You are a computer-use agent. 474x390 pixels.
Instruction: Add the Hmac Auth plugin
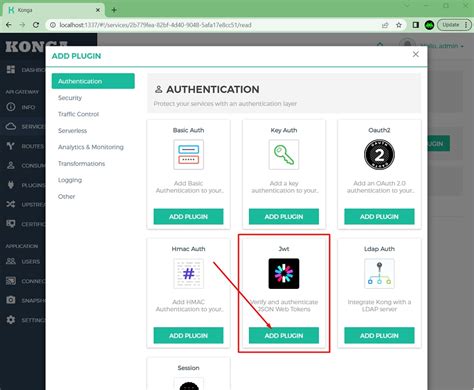188,335
